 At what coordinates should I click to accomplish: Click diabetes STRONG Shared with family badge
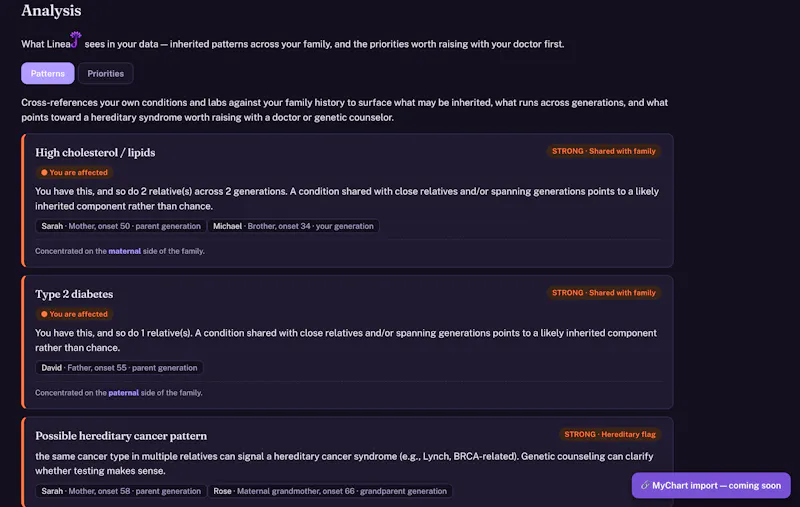[604, 293]
